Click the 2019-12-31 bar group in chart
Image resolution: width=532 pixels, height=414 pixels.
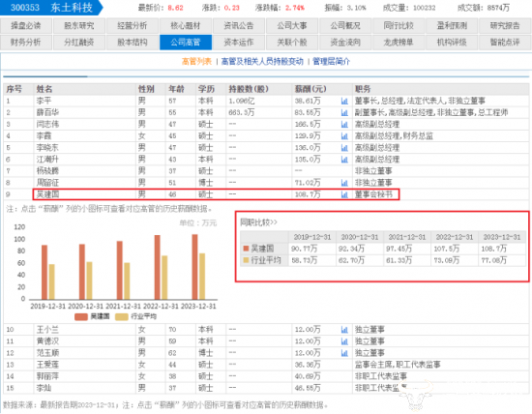[x=48, y=272]
